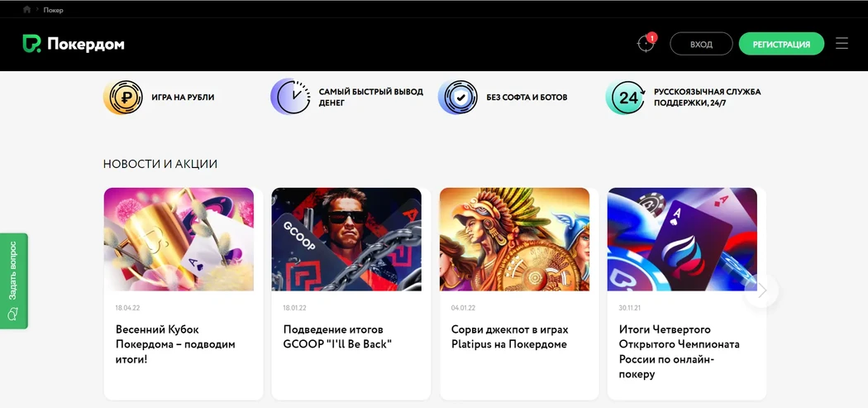Click the home icon in breadcrumb
Image resolution: width=868 pixels, height=408 pixels.
26,9
